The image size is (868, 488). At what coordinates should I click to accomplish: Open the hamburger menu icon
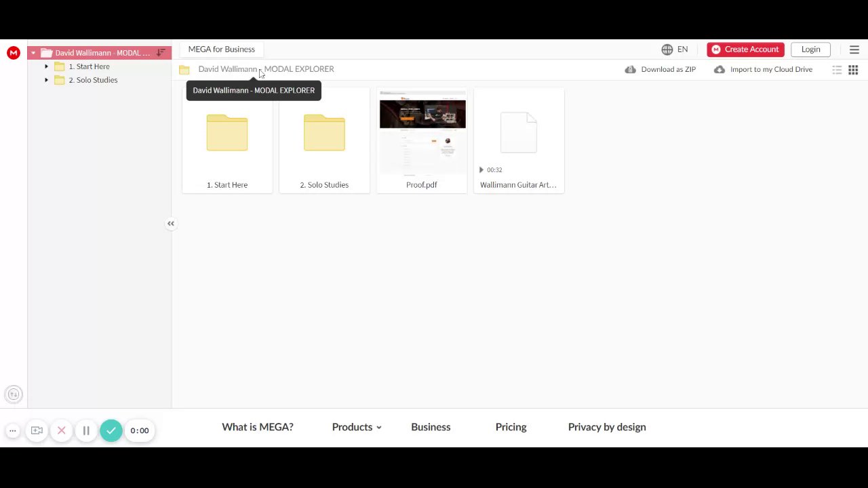click(854, 49)
